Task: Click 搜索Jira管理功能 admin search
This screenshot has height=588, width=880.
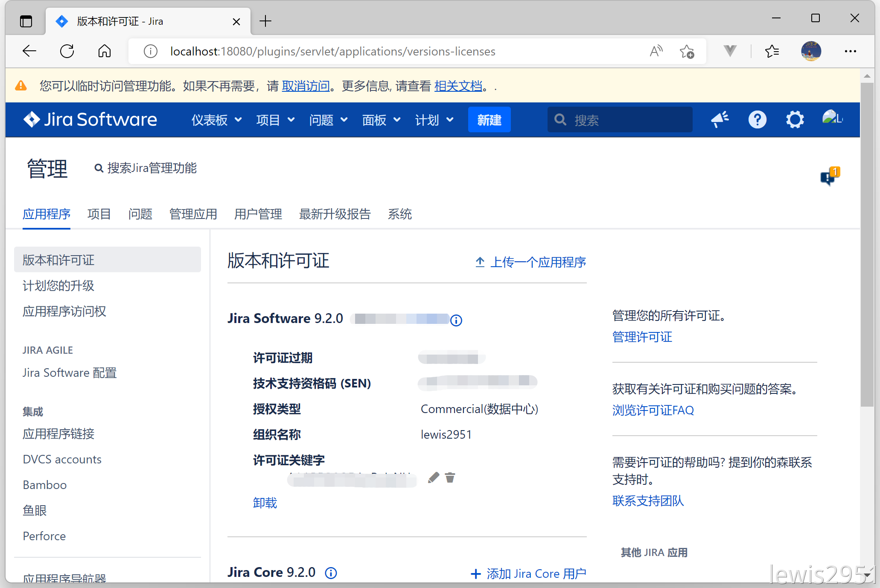Action: [x=146, y=168]
